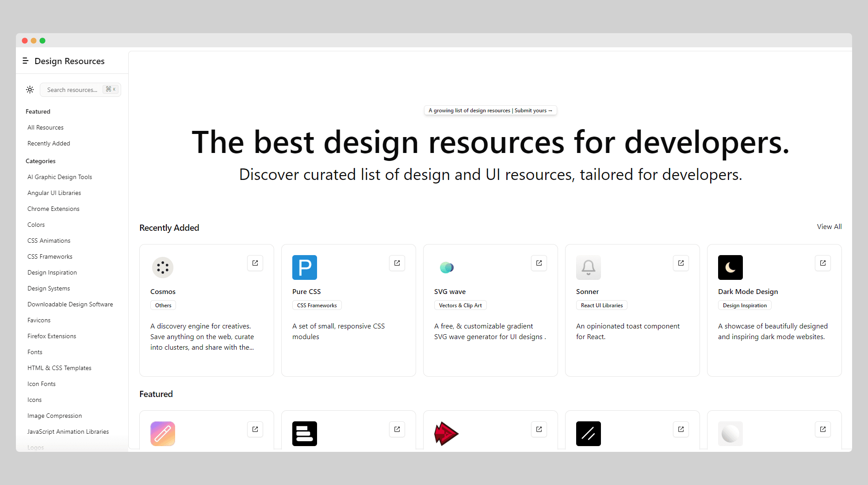The height and width of the screenshot is (485, 868).
Task: Open All Resources in sidebar
Action: 46,127
